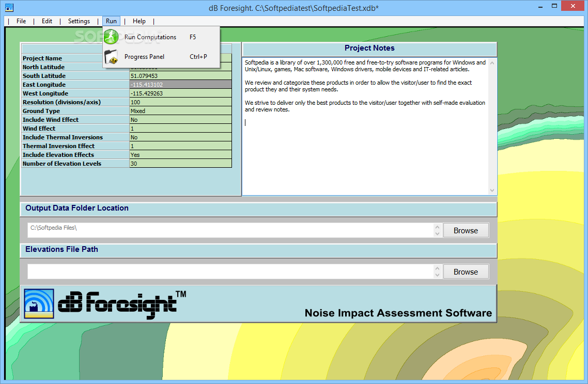
Task: Browse for Elevations File Path
Action: pos(466,271)
